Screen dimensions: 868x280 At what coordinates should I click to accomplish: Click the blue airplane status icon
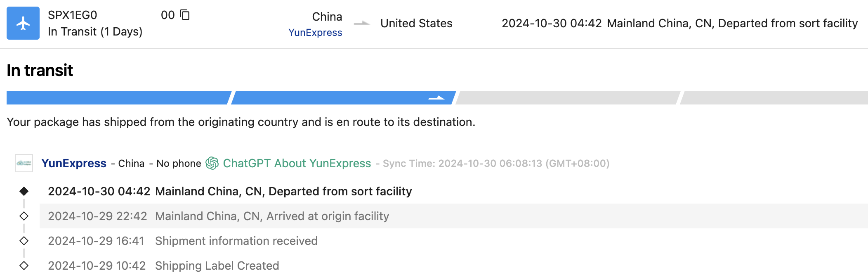(x=23, y=23)
